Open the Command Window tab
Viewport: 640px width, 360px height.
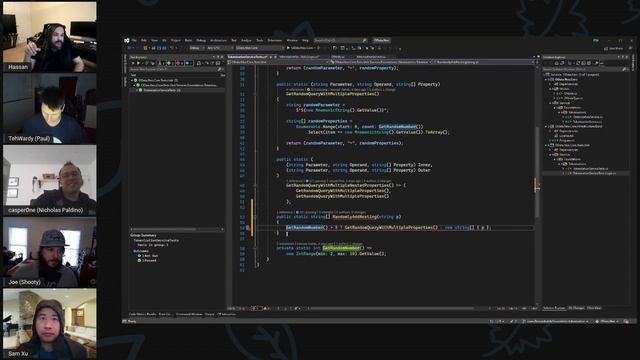pyautogui.click(x=190, y=314)
